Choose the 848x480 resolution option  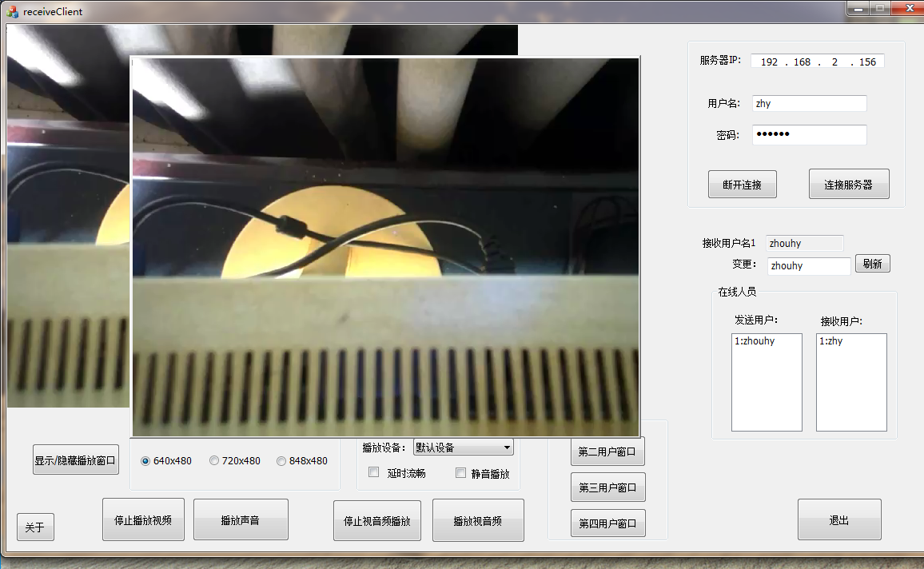point(281,461)
